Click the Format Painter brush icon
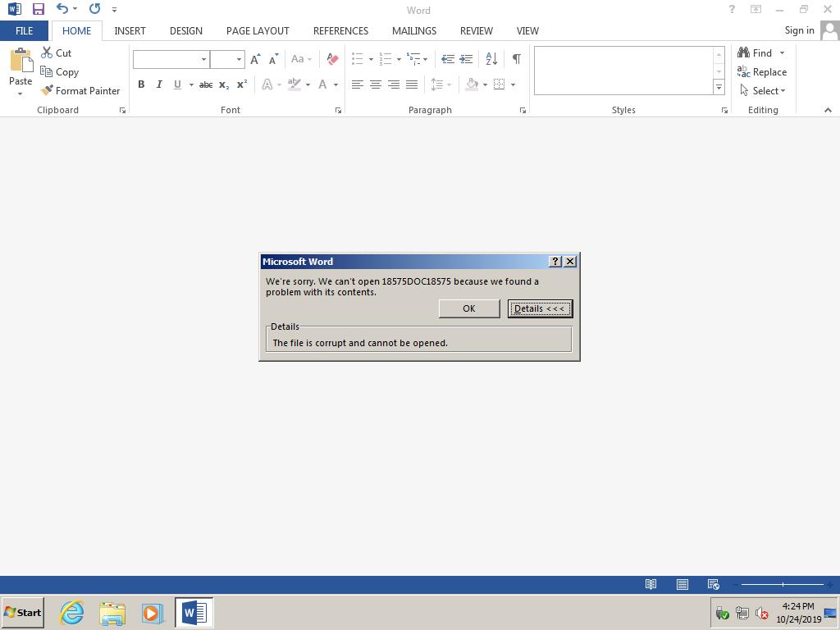This screenshot has height=630, width=840. pos(47,91)
